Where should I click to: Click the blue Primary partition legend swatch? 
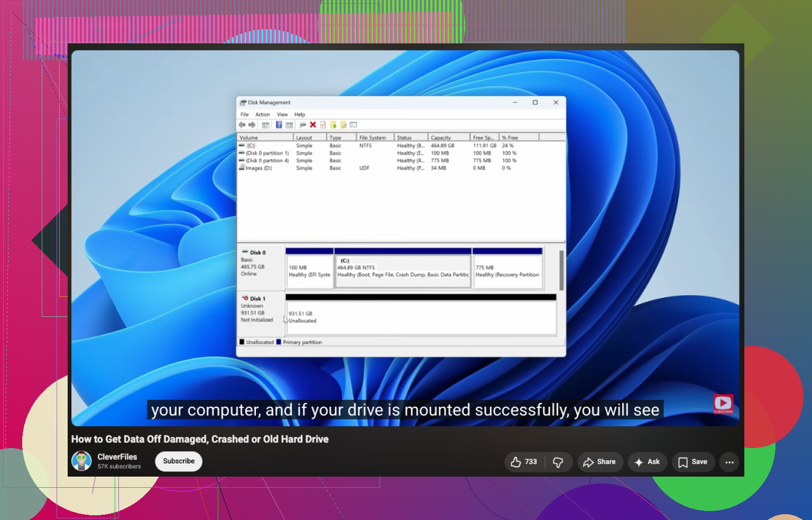click(279, 342)
